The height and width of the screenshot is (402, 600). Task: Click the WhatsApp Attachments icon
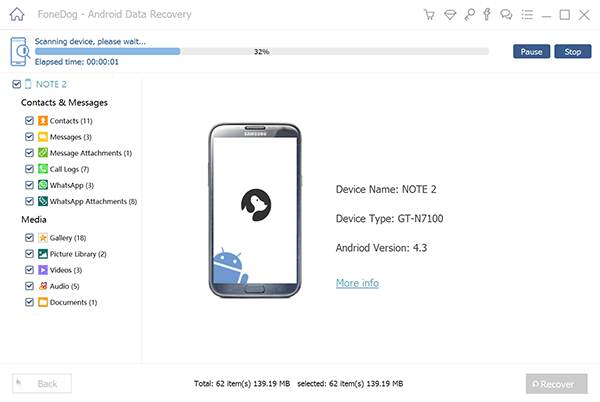pos(43,201)
